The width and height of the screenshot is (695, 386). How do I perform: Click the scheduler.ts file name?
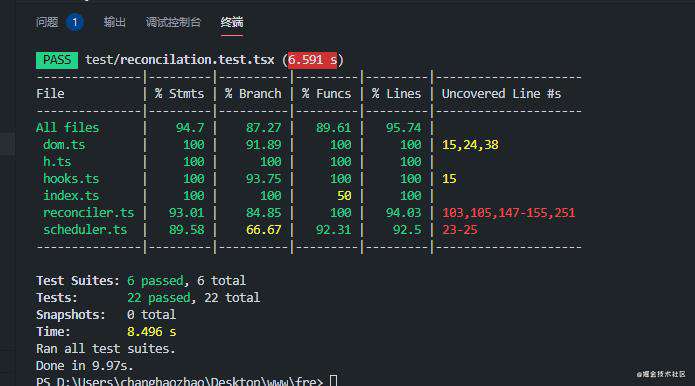(x=85, y=230)
